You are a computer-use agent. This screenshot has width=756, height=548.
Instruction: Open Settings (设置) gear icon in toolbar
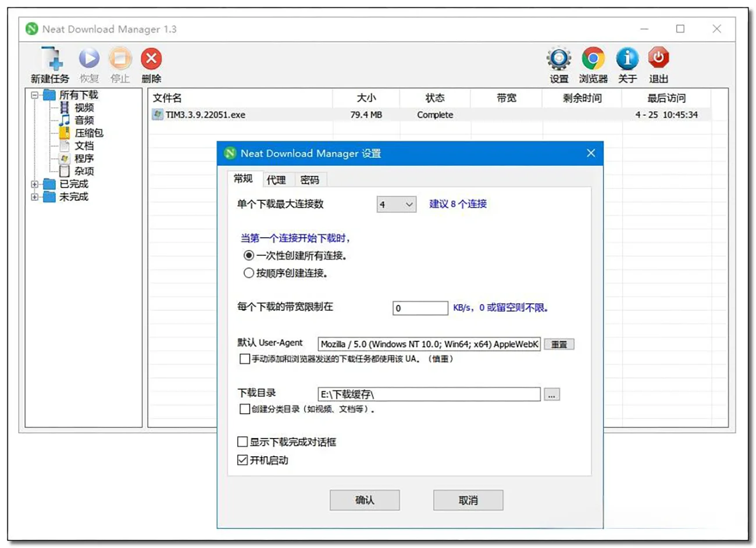click(x=559, y=59)
